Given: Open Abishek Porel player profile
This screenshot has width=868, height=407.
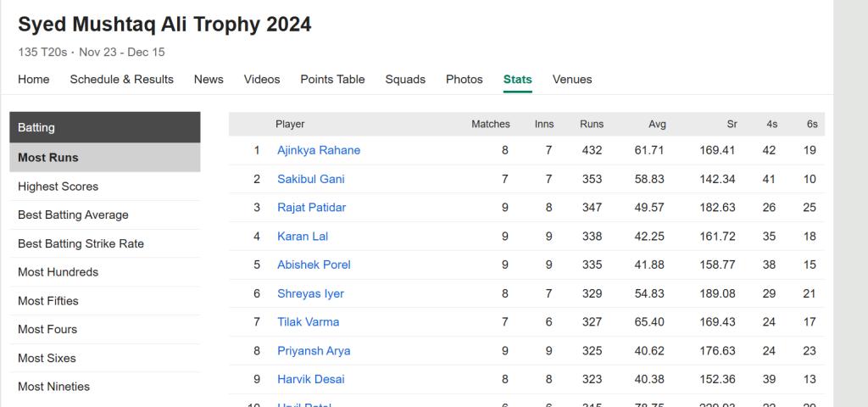Looking at the screenshot, I should point(314,265).
